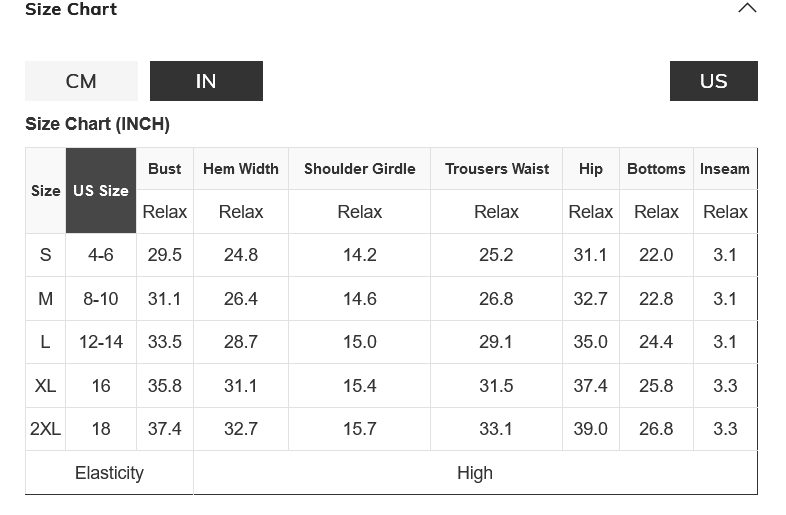Click the Hip column header
Image resolution: width=786 pixels, height=515 pixels.
[591, 169]
